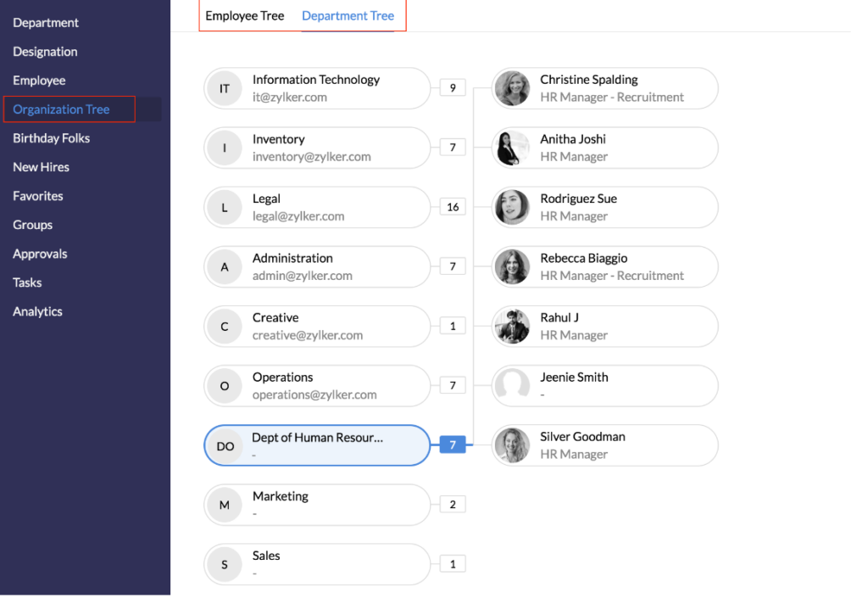The image size is (868, 604).
Task: View the New Hires page
Action: [41, 166]
